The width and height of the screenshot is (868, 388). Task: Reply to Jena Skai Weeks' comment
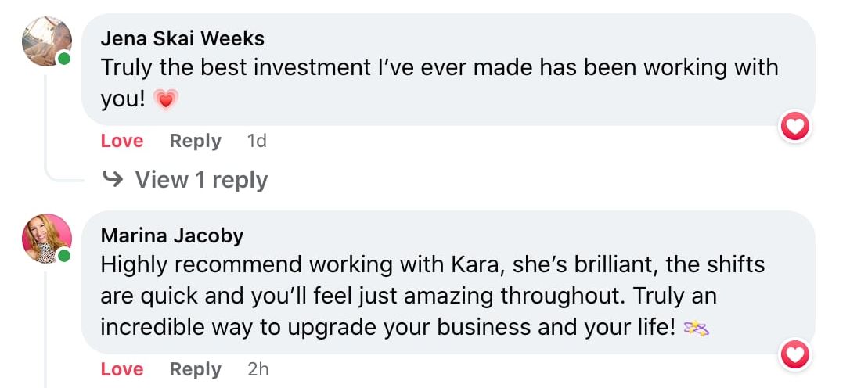click(x=195, y=141)
